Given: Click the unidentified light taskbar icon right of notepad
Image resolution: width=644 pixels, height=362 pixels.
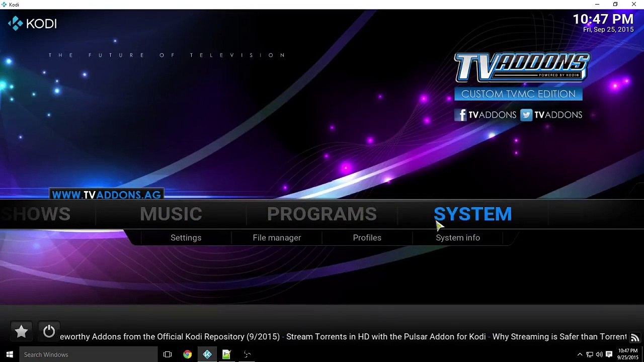Looking at the screenshot, I should (247, 354).
